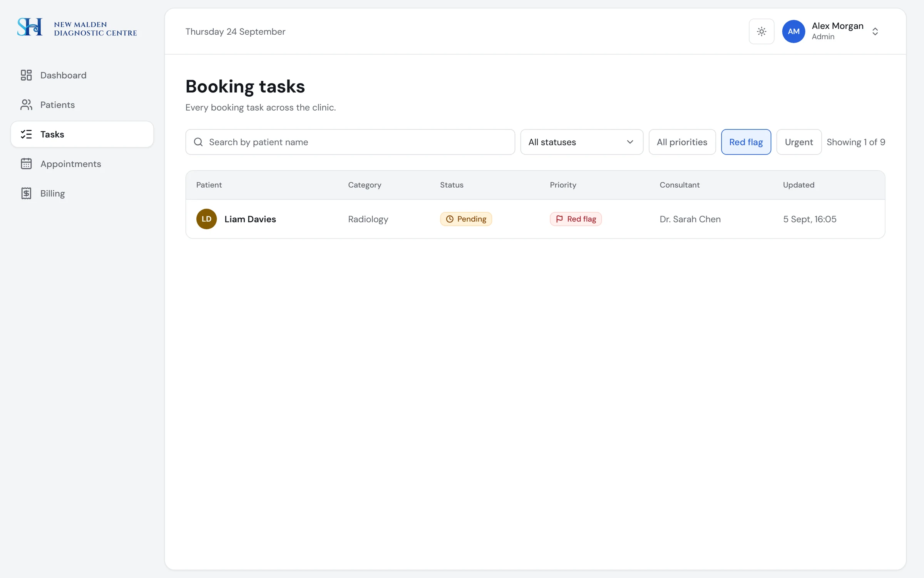The image size is (924, 578).
Task: Select the Urgent priority filter
Action: pos(799,142)
